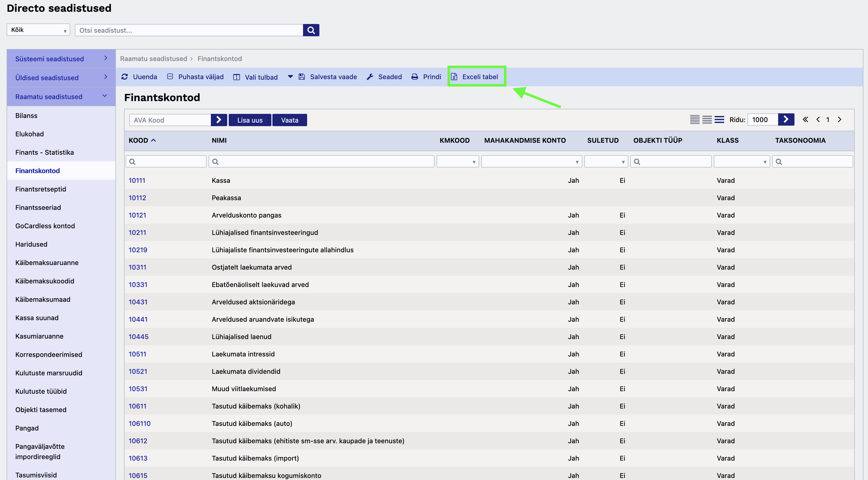Open the Kõik category dropdown
The image size is (868, 480).
click(x=38, y=30)
